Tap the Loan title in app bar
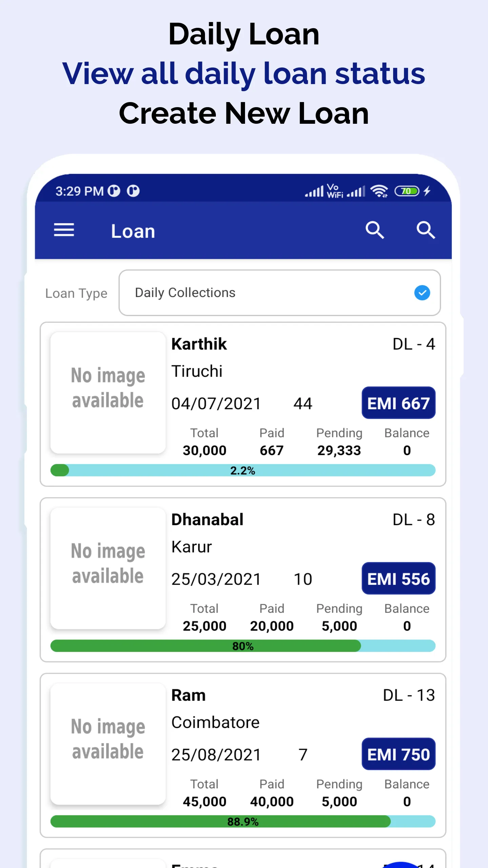488x868 pixels. tap(133, 231)
